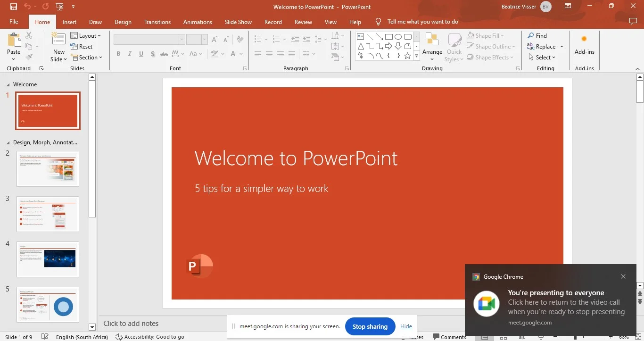Click the Undo arrow icon
The width and height of the screenshot is (644, 341).
coord(27,7)
